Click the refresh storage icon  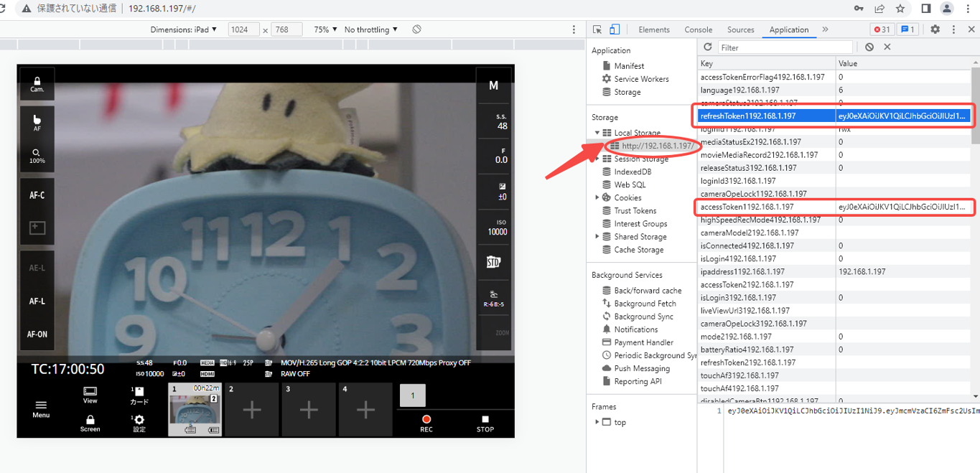708,47
